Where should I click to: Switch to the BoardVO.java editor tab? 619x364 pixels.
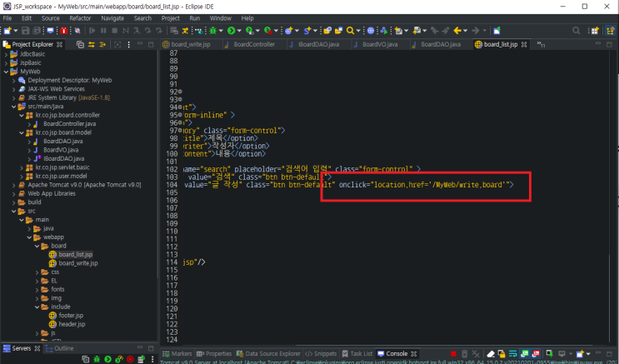pos(380,45)
